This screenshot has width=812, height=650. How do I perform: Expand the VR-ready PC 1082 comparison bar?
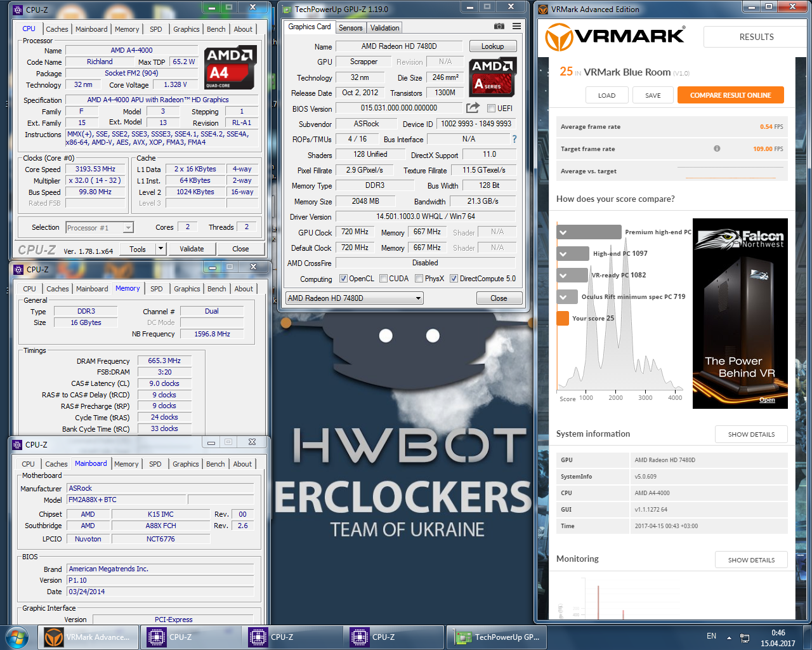[x=572, y=275]
